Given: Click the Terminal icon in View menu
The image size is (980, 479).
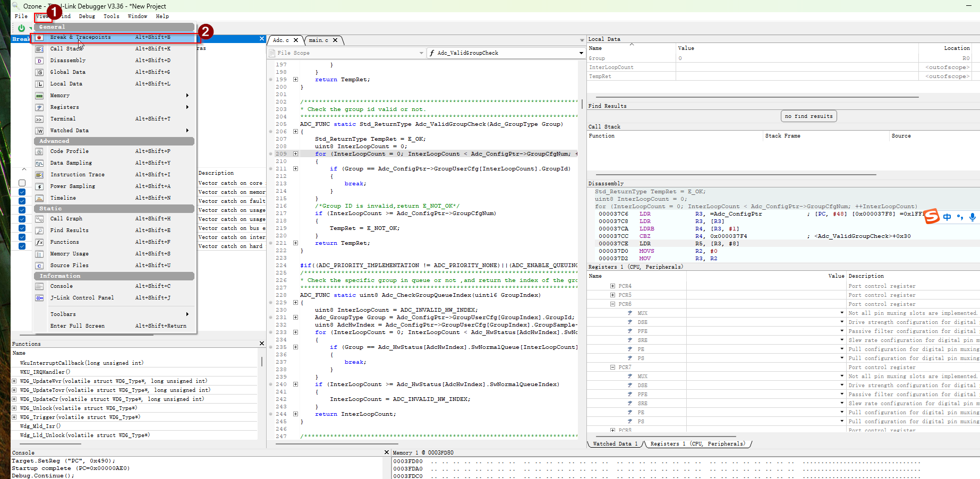Looking at the screenshot, I should click(39, 119).
